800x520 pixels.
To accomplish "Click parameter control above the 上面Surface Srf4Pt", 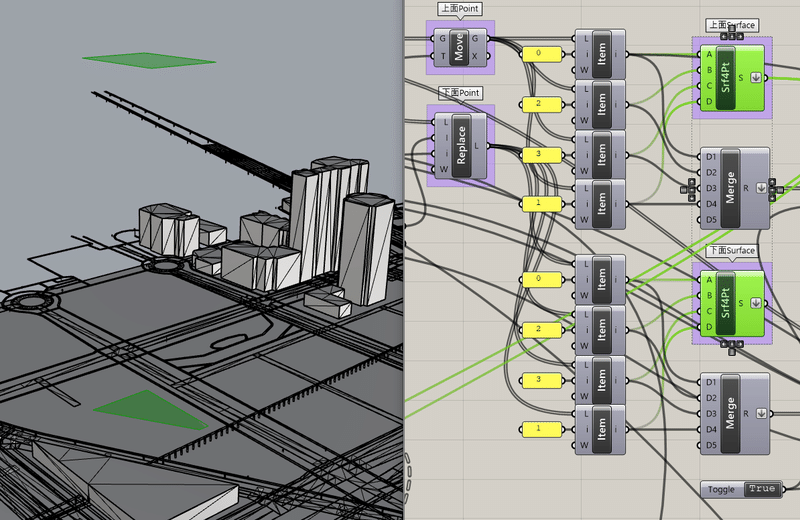I will coord(732,36).
